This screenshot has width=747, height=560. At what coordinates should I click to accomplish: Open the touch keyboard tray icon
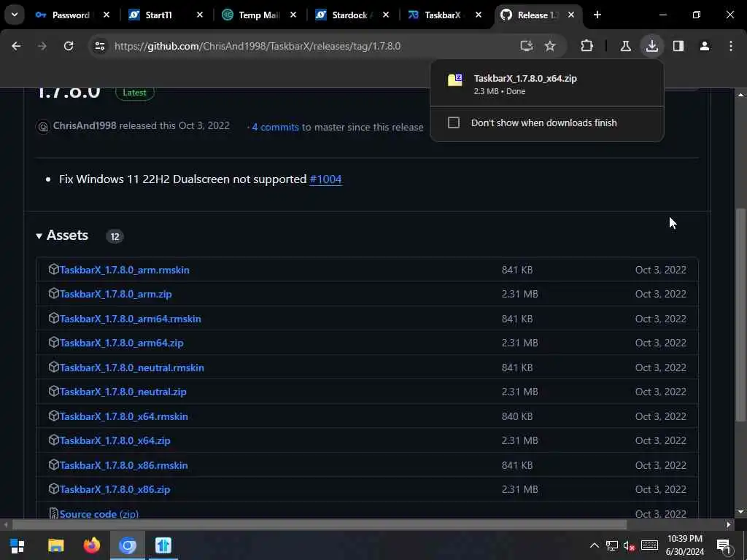(x=649, y=545)
